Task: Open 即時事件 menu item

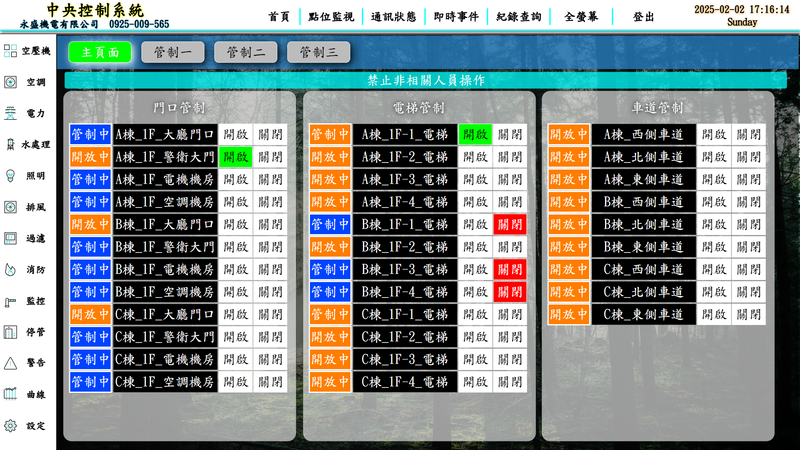Action: (456, 17)
